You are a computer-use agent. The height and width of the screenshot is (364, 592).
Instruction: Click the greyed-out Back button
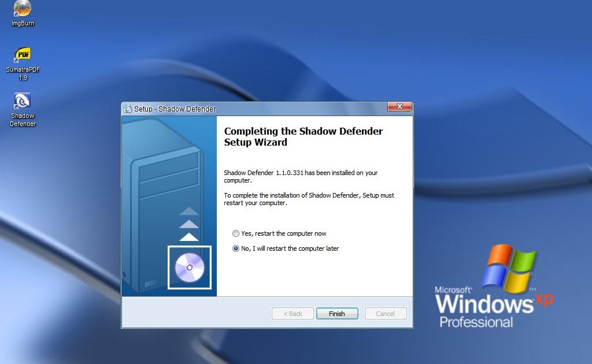tap(293, 314)
